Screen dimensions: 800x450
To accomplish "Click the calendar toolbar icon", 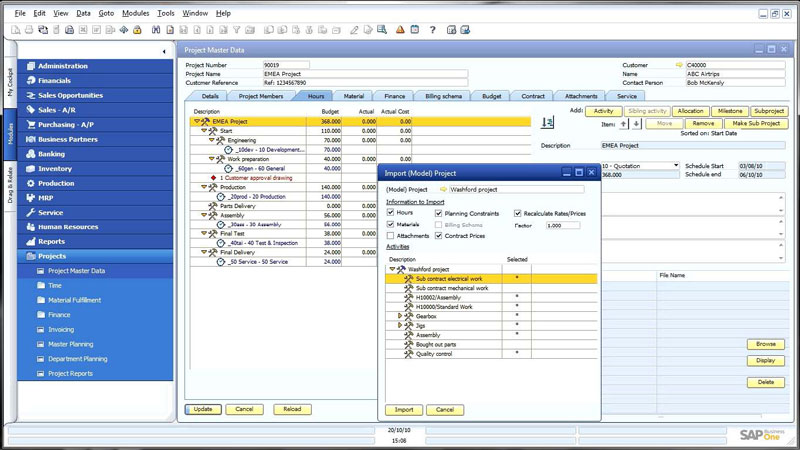I will [x=415, y=30].
